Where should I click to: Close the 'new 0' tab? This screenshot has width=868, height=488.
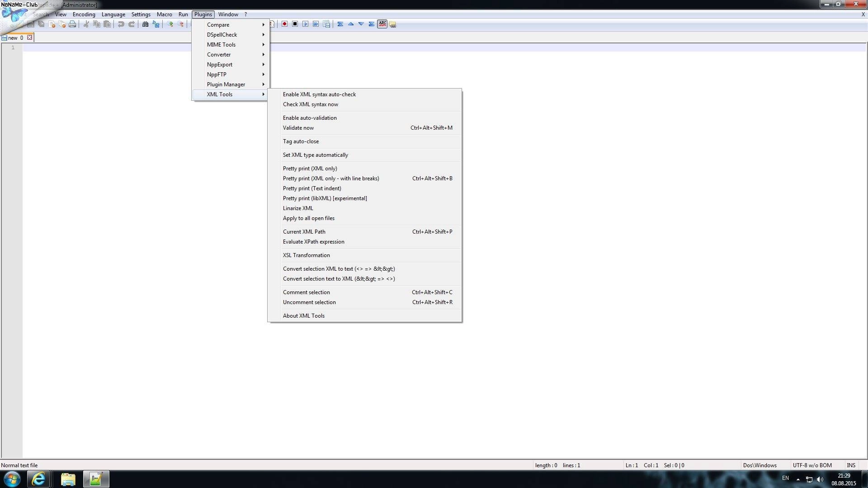(29, 38)
